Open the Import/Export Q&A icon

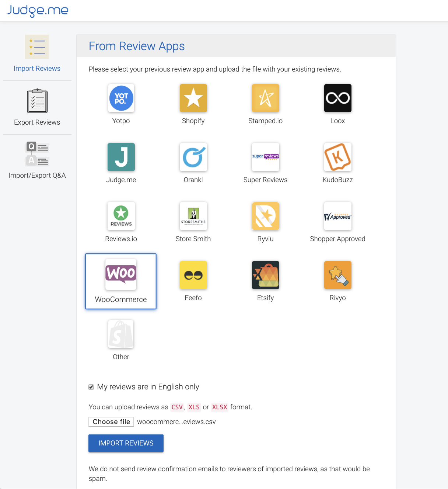[37, 154]
